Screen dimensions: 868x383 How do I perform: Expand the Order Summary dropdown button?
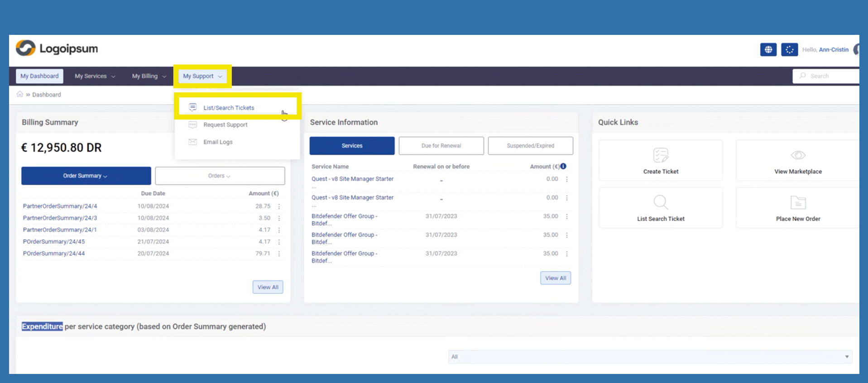click(x=86, y=176)
